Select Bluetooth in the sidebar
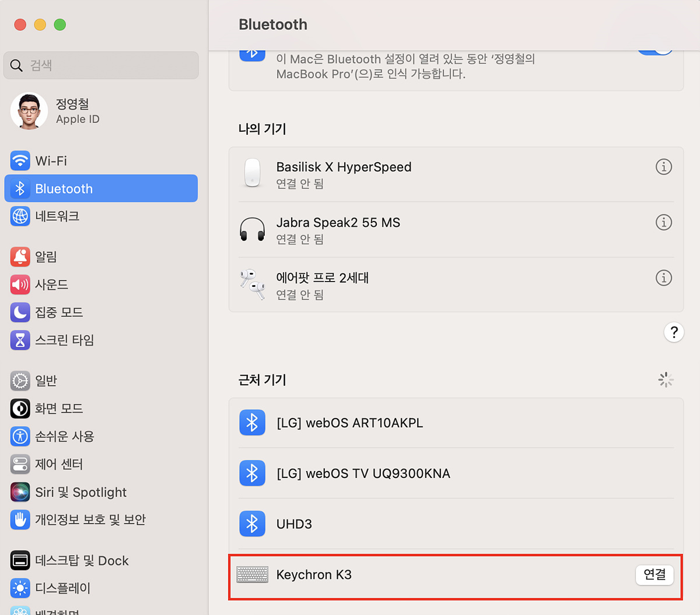 (101, 189)
